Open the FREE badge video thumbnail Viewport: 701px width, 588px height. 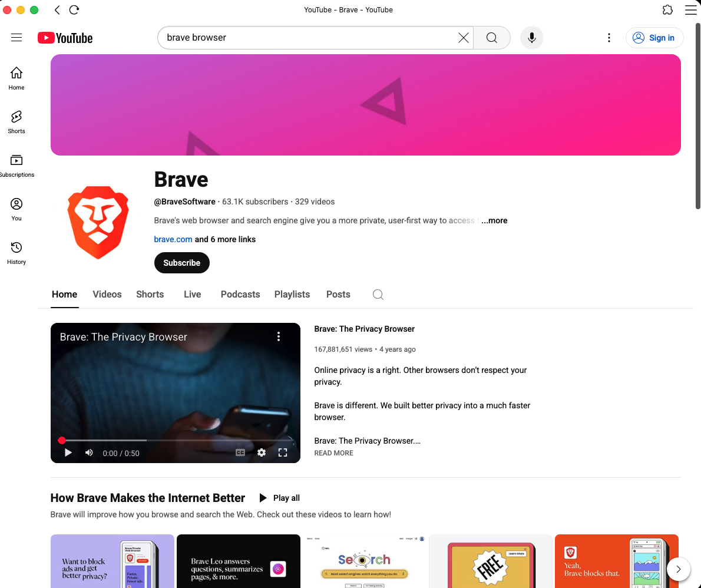(x=491, y=561)
